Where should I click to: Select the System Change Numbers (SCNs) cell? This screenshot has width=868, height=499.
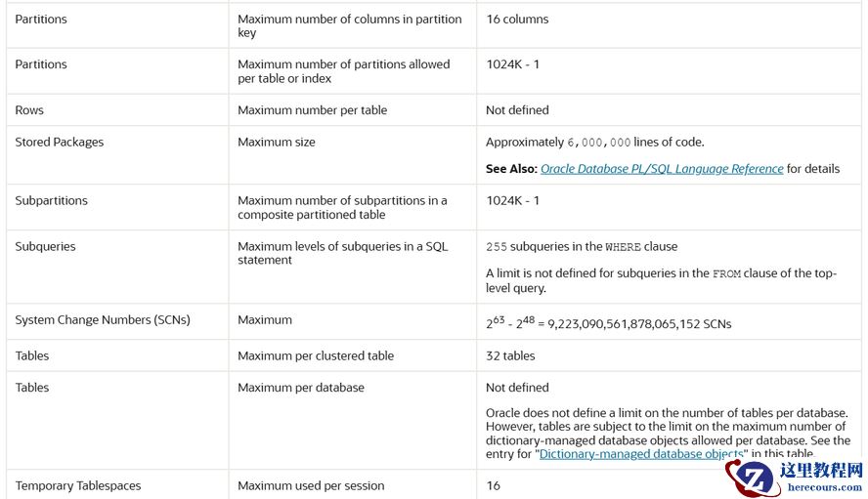(x=103, y=320)
